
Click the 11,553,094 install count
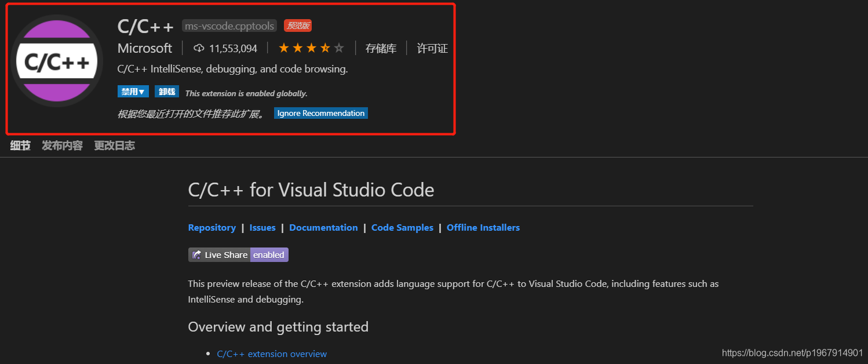233,48
